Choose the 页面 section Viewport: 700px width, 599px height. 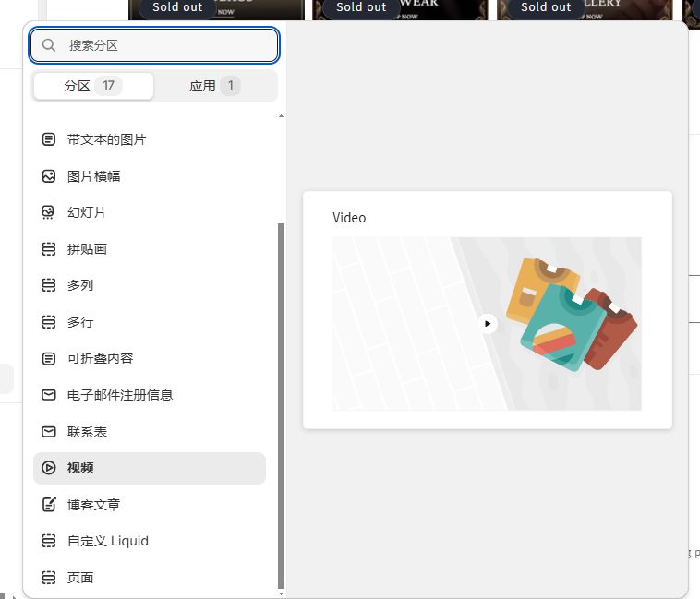[150, 578]
